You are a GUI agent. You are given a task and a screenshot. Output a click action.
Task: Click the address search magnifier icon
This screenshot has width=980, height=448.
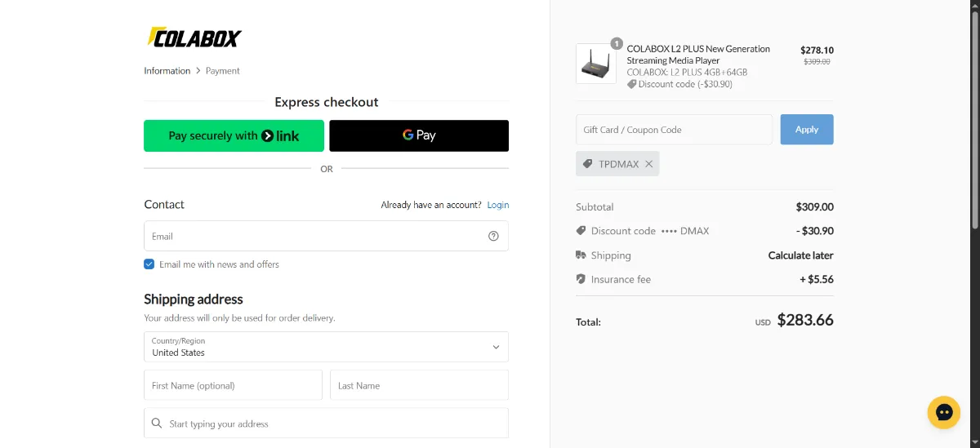(x=157, y=424)
